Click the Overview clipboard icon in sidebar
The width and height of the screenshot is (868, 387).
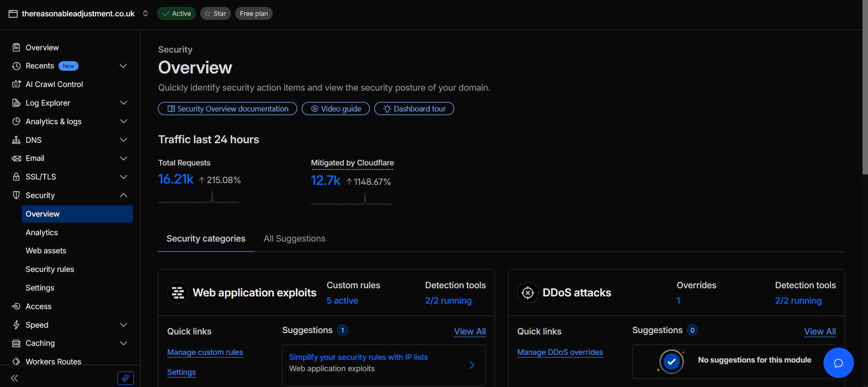click(x=16, y=48)
